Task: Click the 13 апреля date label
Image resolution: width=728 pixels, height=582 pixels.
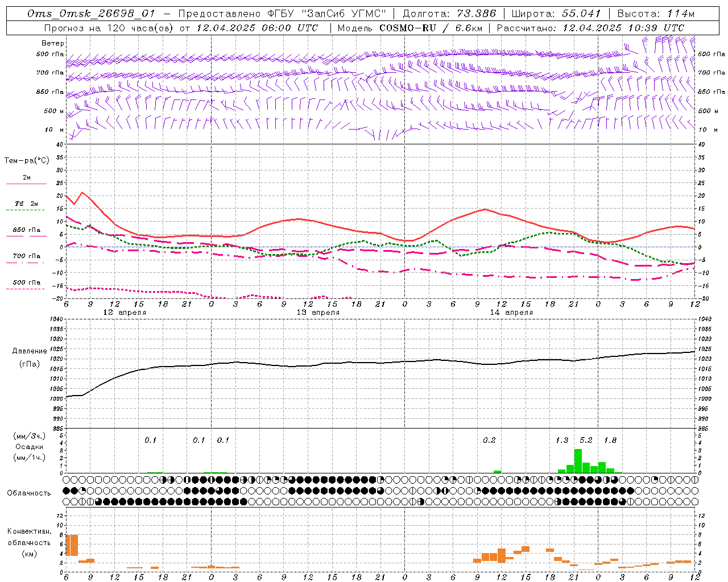Action: 318,313
